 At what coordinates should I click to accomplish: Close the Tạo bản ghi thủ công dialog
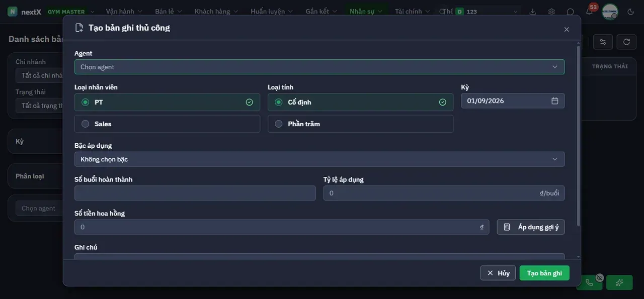click(567, 30)
